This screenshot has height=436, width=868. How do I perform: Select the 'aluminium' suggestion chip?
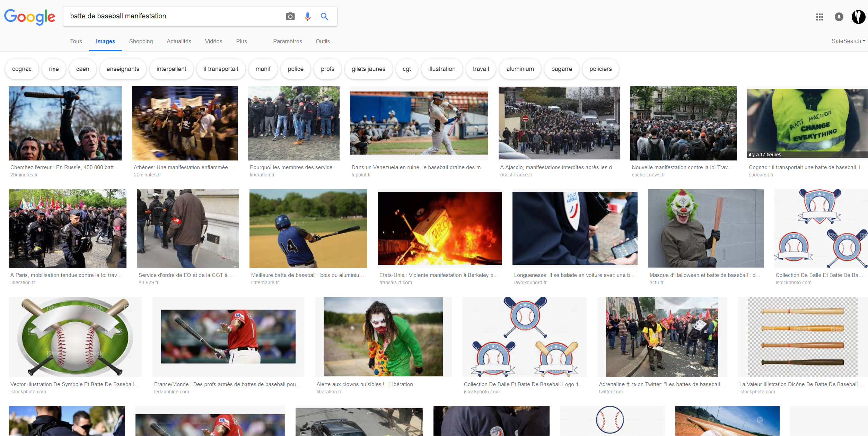coord(520,69)
